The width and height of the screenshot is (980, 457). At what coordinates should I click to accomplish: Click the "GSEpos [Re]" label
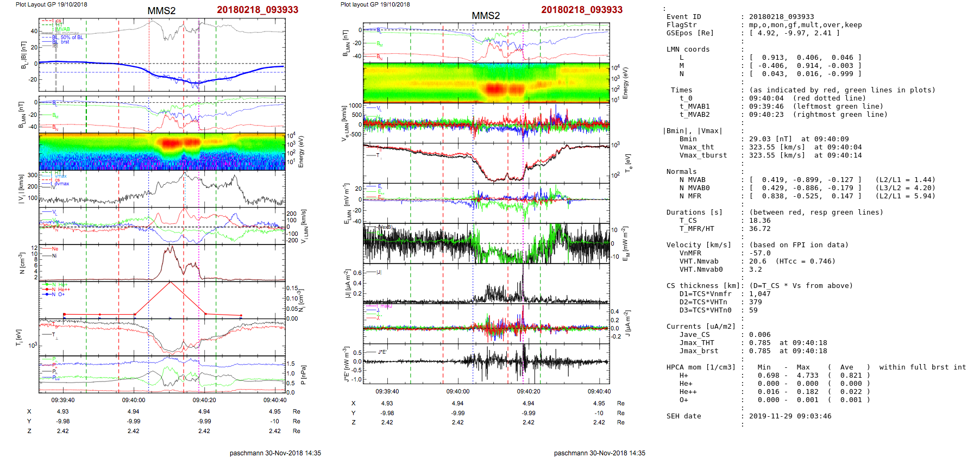pos(690,33)
